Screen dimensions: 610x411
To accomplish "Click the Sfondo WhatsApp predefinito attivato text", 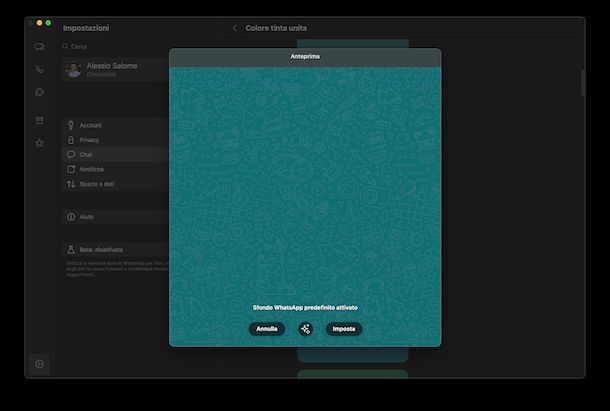I will (x=305, y=307).
